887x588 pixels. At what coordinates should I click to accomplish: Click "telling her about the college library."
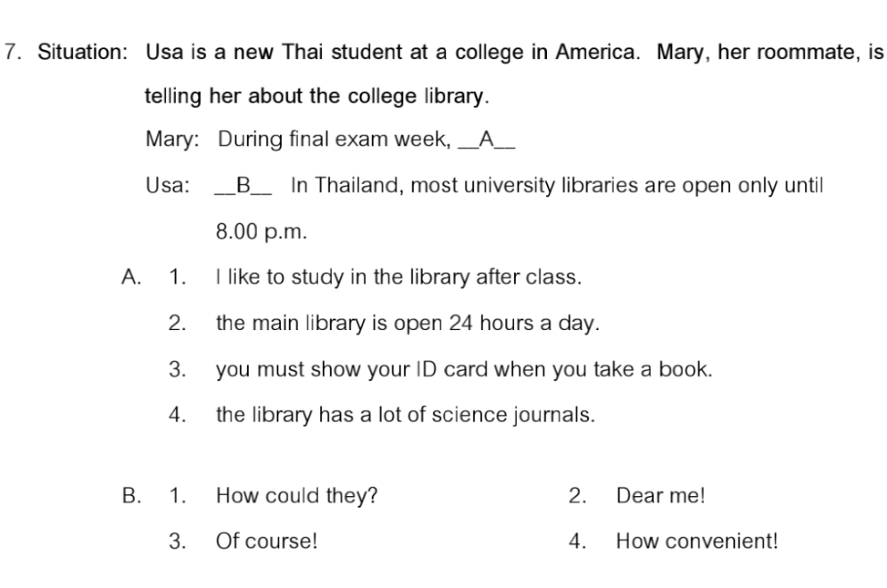pos(317,95)
